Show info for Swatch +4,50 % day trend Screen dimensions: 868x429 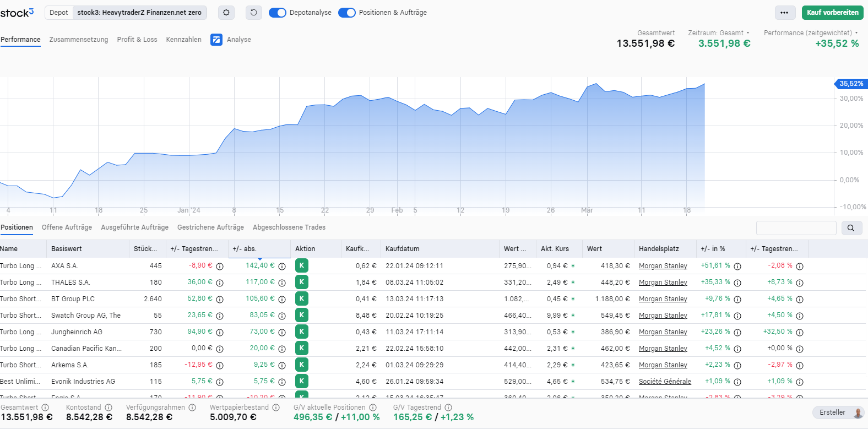tap(800, 316)
